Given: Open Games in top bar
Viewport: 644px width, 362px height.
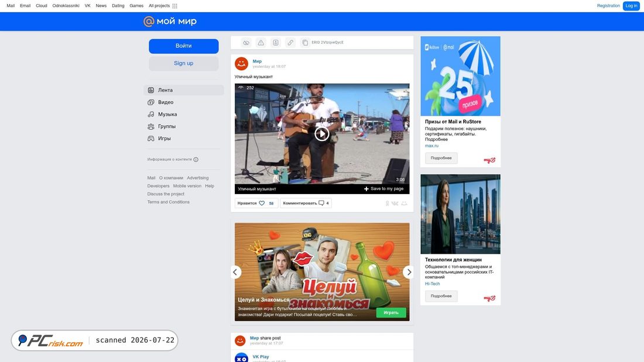Looking at the screenshot, I should (x=136, y=6).
